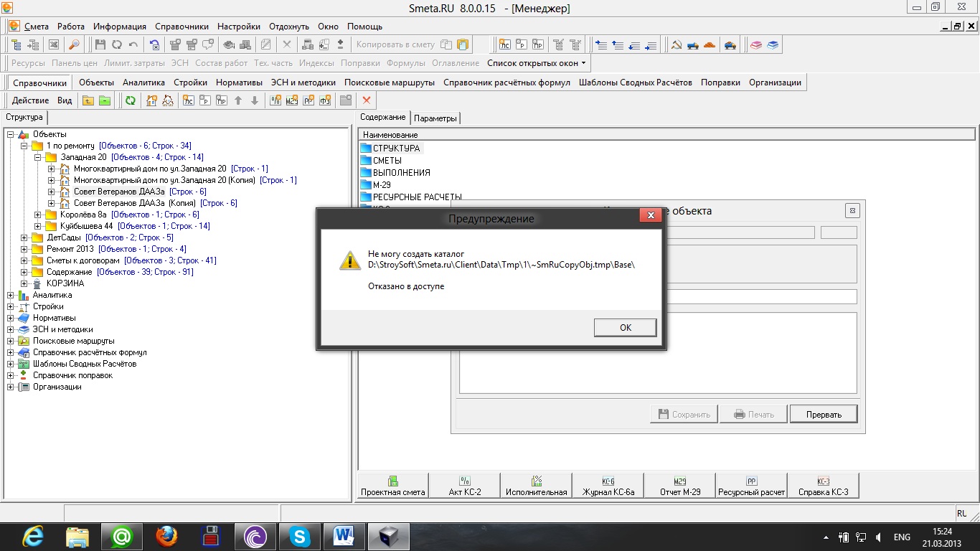Collapse the 1 по ремонту folder
Viewport: 980px width, 551px height.
coord(24,146)
